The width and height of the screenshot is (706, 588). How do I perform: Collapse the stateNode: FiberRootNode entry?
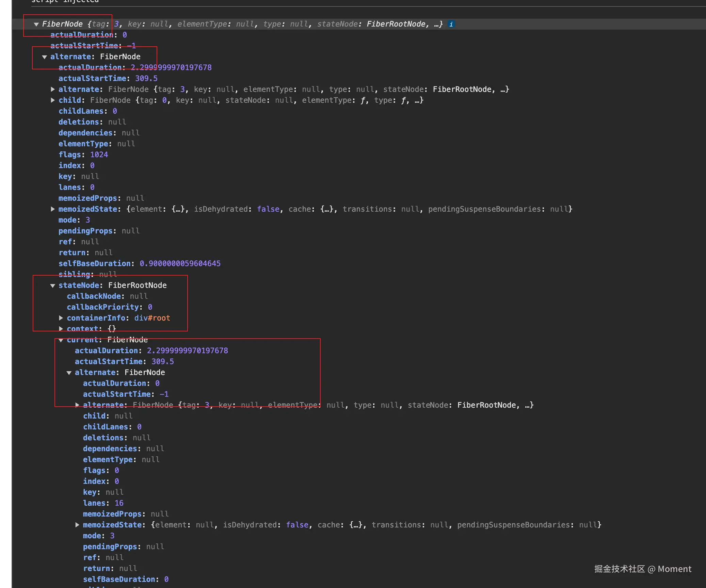click(53, 285)
